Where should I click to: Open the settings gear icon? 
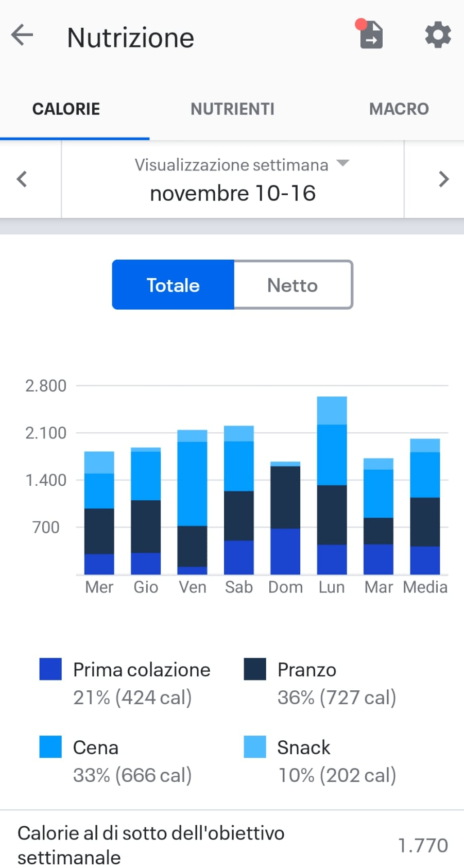point(438,35)
